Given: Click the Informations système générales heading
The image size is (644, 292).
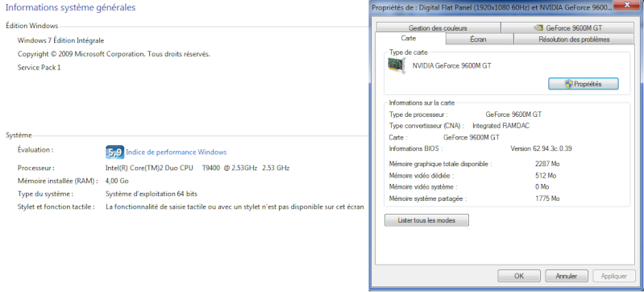Looking at the screenshot, I should click(70, 7).
